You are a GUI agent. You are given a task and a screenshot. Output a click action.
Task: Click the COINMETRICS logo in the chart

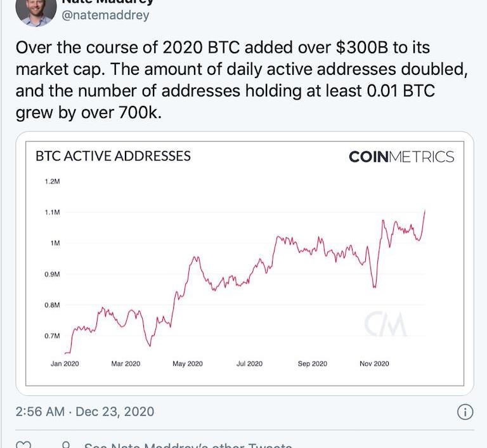401,157
